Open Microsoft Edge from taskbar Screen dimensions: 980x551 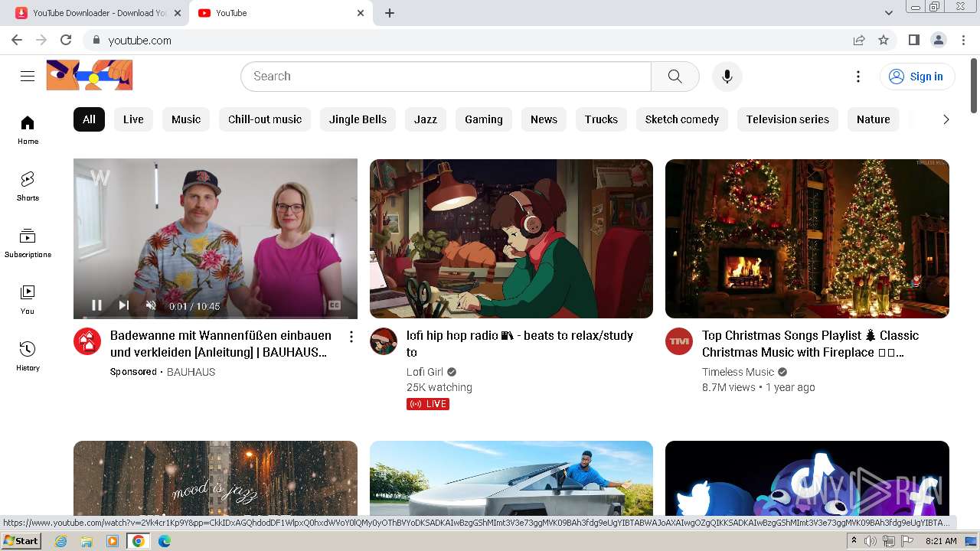point(164,541)
